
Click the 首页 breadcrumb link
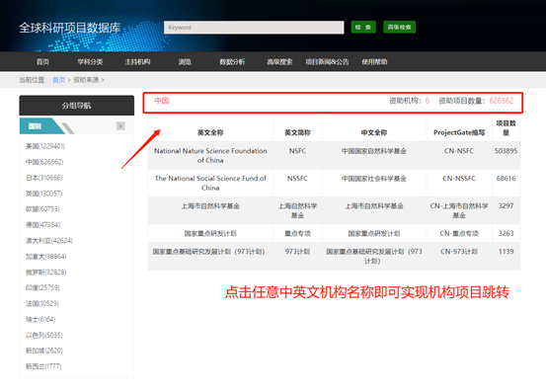[x=59, y=80]
